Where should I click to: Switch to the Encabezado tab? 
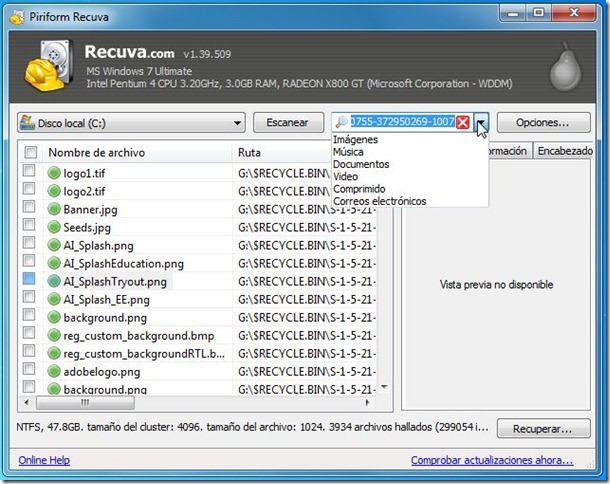coord(564,151)
